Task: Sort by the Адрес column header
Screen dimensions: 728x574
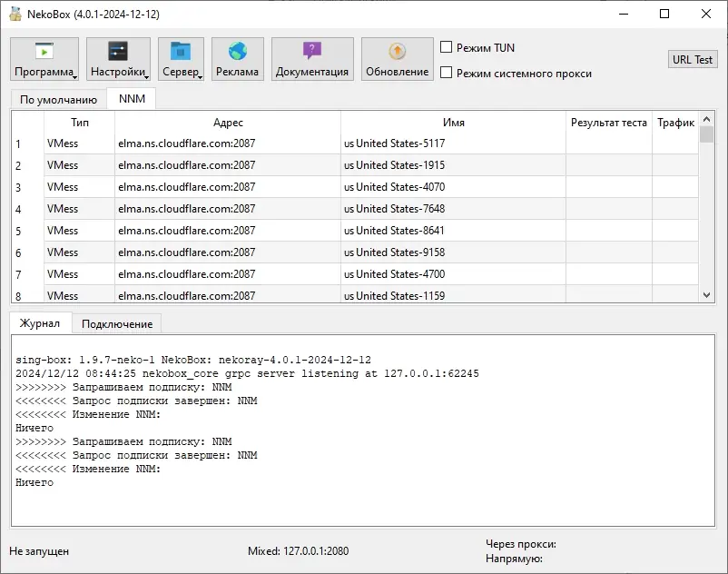Action: [228, 123]
